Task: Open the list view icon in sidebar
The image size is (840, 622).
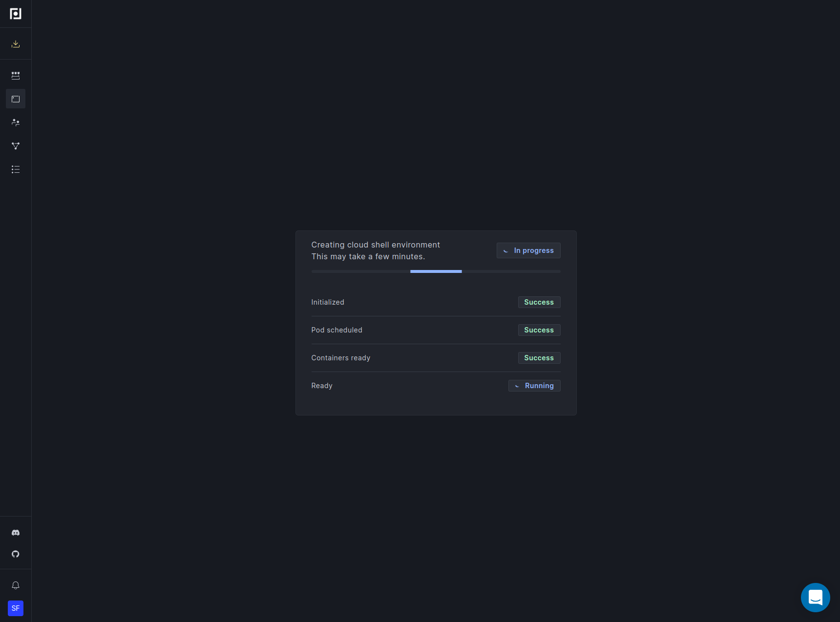Action: 16,169
